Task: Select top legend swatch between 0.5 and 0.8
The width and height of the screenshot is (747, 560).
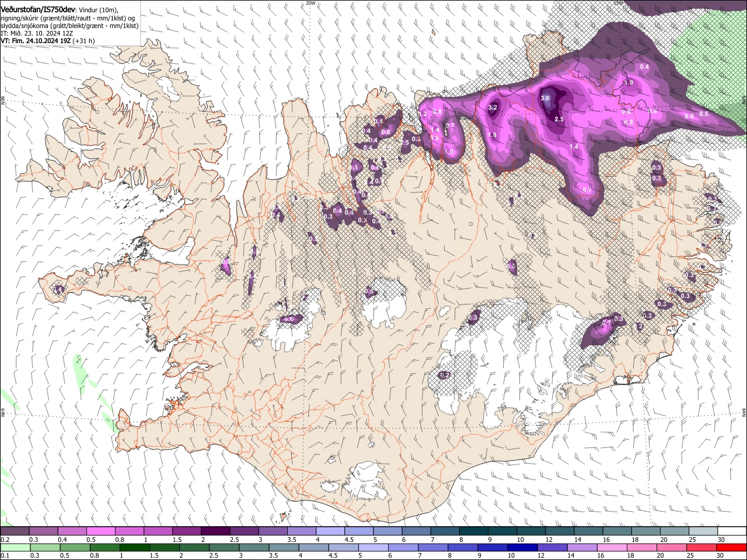Action: 100,531
